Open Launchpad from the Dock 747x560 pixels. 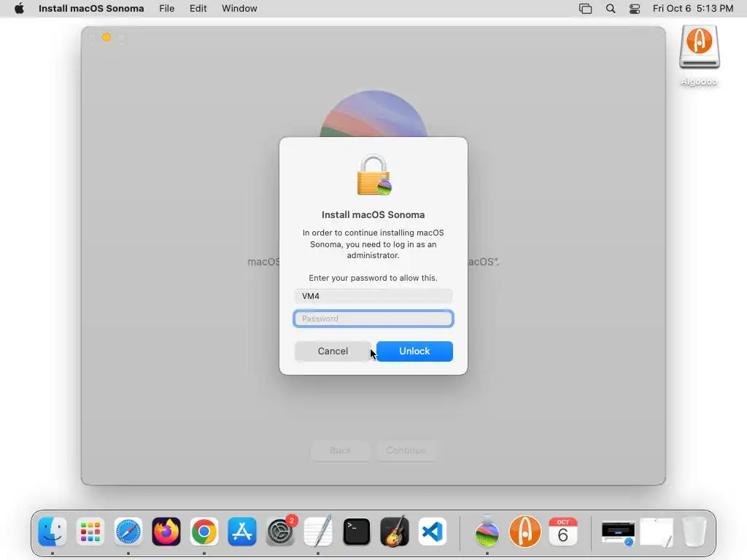90,532
